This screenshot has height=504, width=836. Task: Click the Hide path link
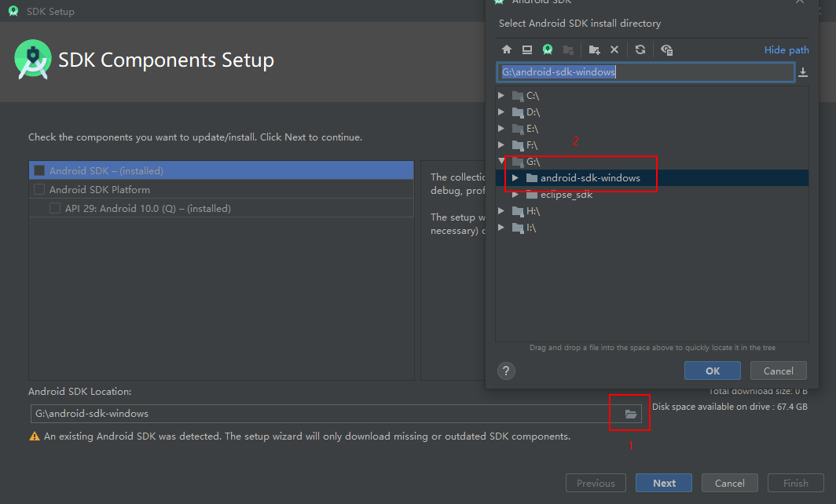tap(786, 49)
